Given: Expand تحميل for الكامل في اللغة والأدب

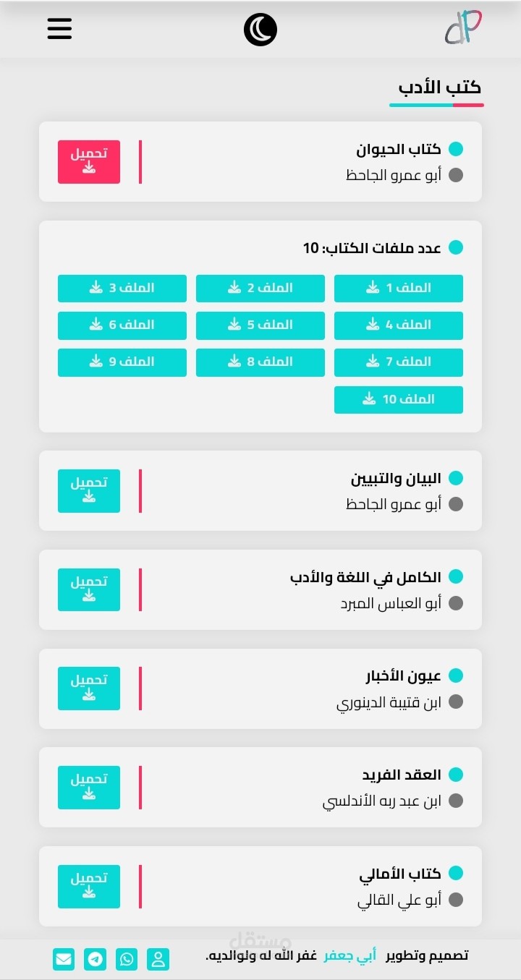Looking at the screenshot, I should (x=89, y=590).
